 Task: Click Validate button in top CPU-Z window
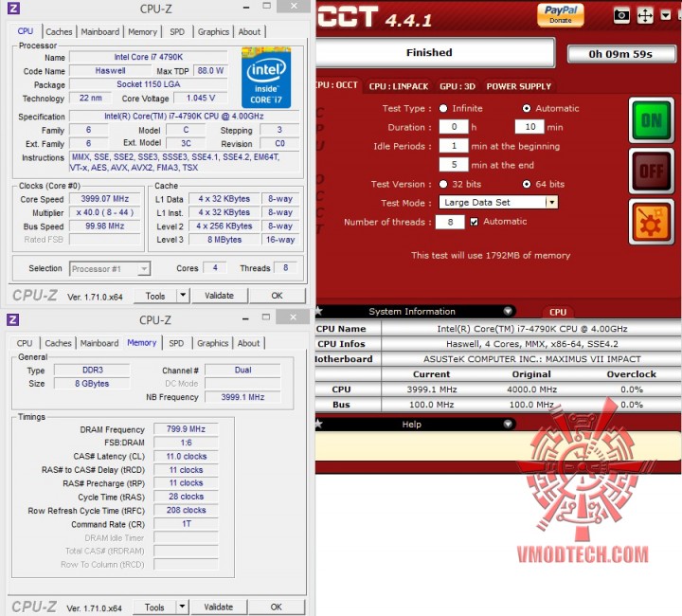click(x=219, y=296)
